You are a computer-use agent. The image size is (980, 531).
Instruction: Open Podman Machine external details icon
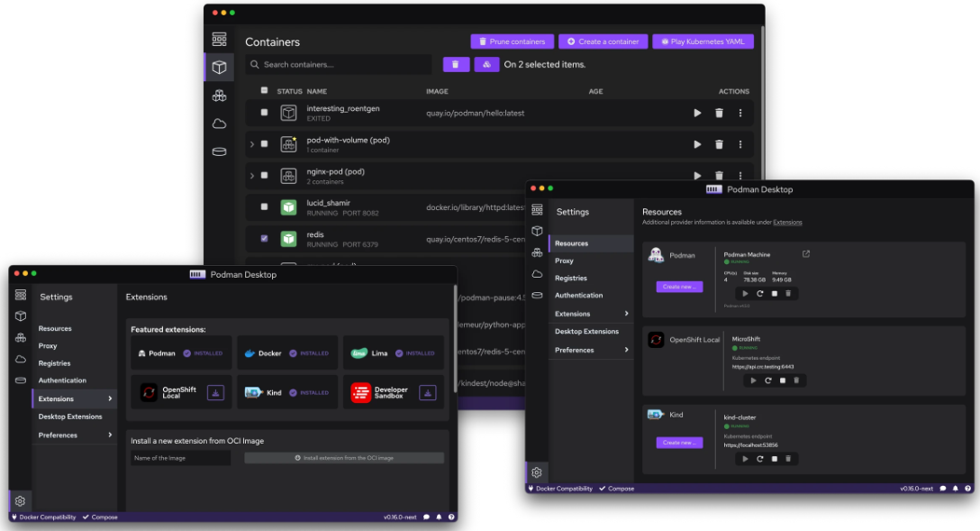pos(806,254)
